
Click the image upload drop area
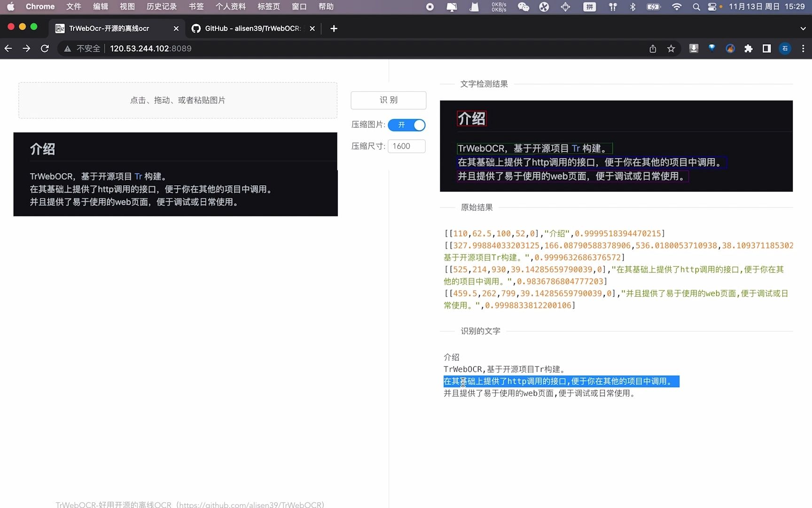click(178, 100)
